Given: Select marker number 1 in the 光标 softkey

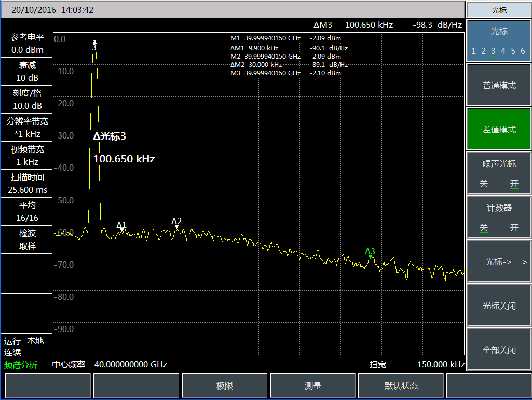Looking at the screenshot, I should (x=473, y=51).
